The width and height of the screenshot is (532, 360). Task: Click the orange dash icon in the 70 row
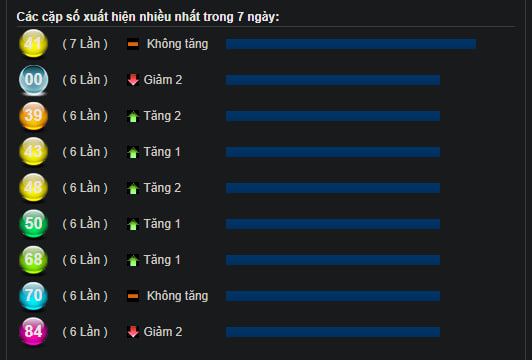(x=133, y=296)
